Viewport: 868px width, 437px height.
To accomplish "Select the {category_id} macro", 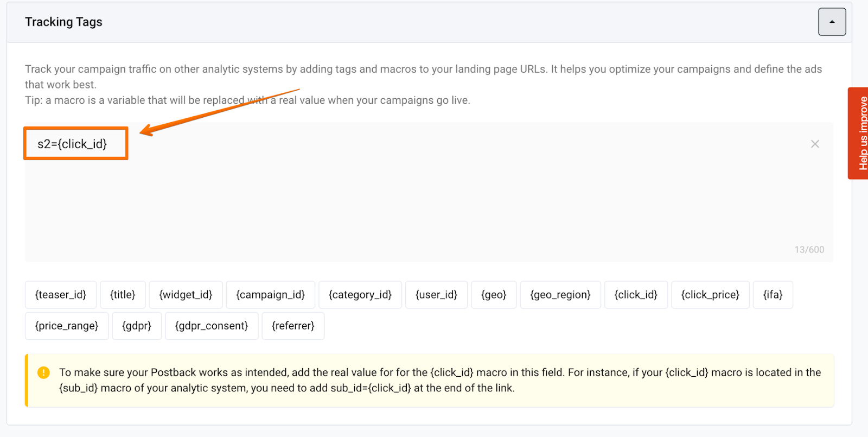I will coord(360,295).
